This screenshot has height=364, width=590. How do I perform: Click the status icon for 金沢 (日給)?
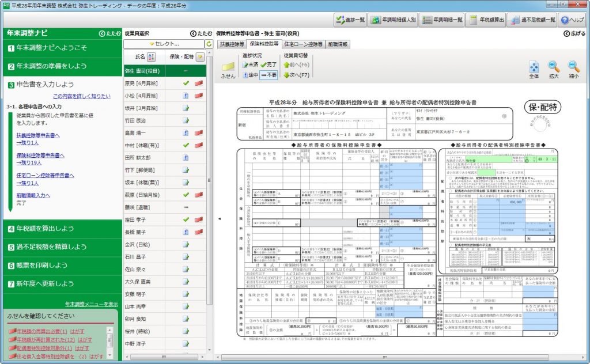coord(186,244)
